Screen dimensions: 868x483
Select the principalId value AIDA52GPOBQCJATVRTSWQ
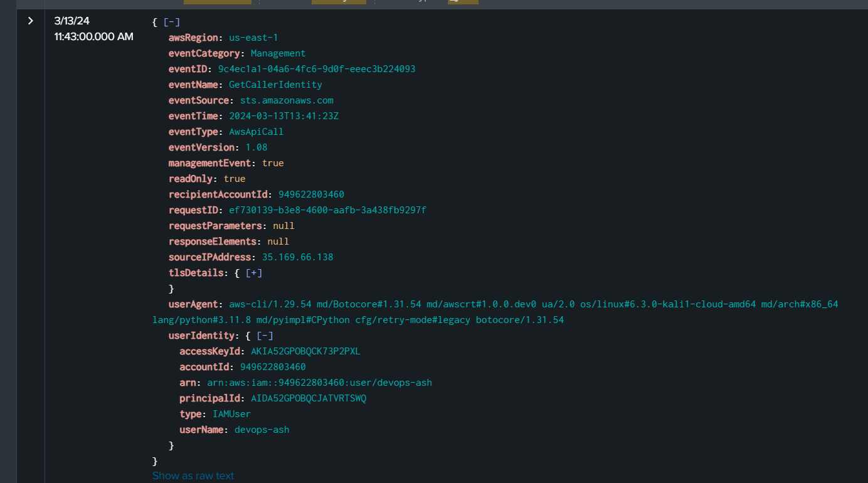308,398
